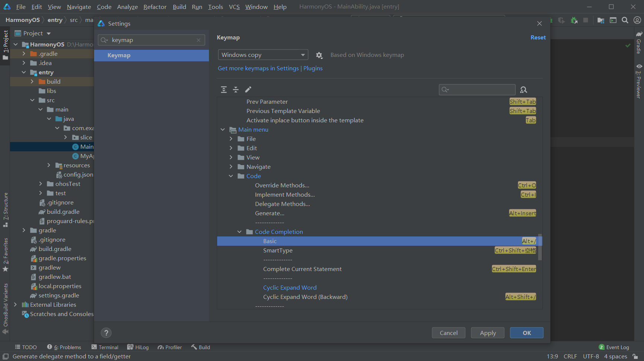Viewport: 644px width, 361px height.
Task: Collapse the Main menu keymap group
Action: pyautogui.click(x=223, y=130)
